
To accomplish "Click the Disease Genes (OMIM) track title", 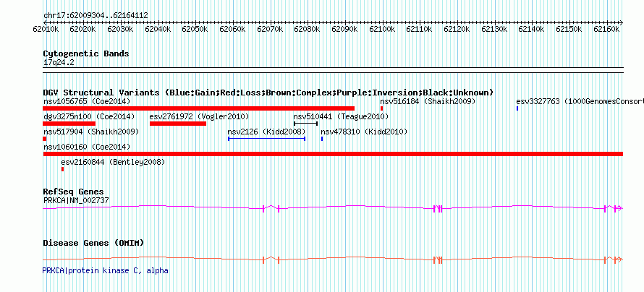I will 93,243.
